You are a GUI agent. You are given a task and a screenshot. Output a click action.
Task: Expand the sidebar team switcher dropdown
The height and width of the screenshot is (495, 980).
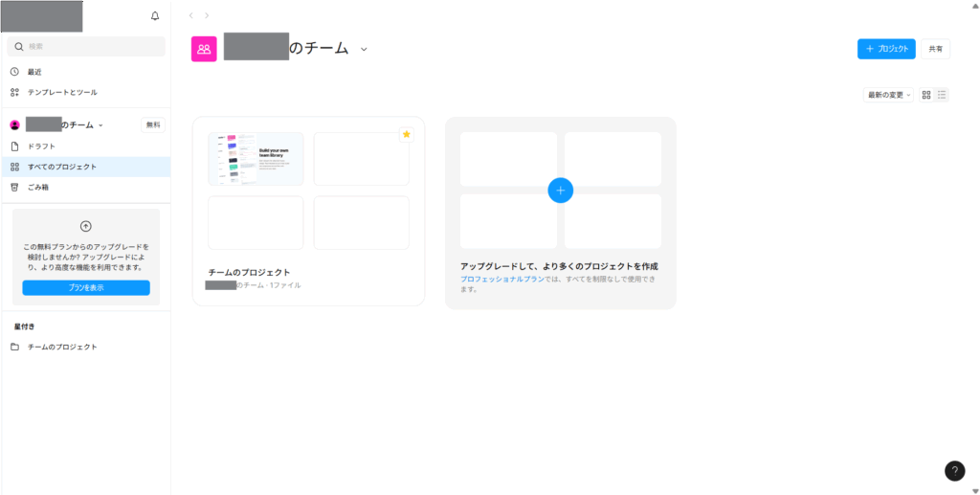point(100,125)
